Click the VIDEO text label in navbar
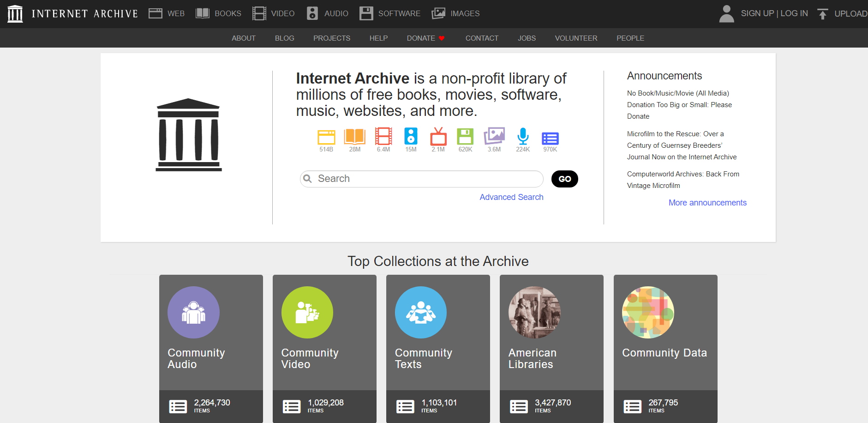The image size is (868, 423). coord(283,14)
